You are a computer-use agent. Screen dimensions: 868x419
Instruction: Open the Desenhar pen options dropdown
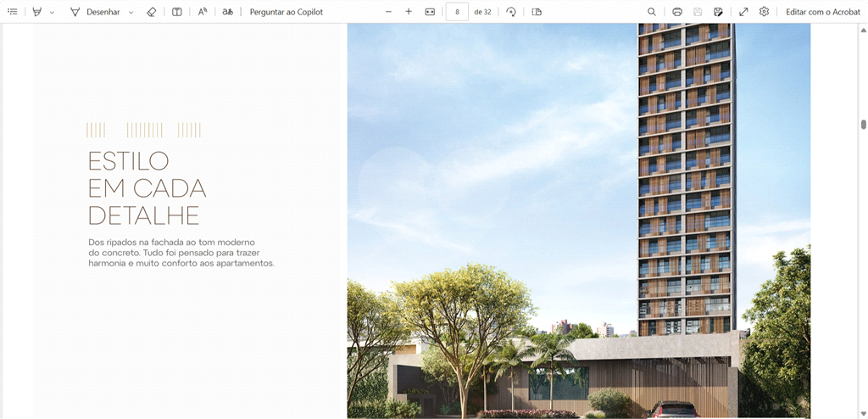coord(131,13)
